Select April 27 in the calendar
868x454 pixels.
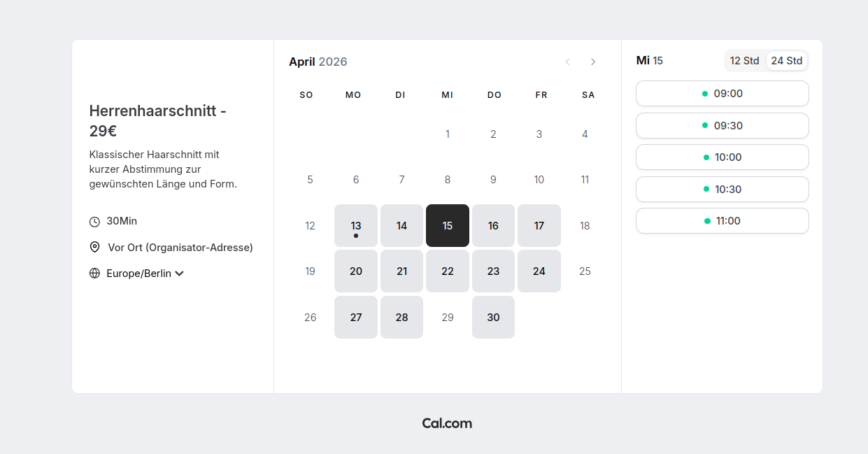(356, 317)
